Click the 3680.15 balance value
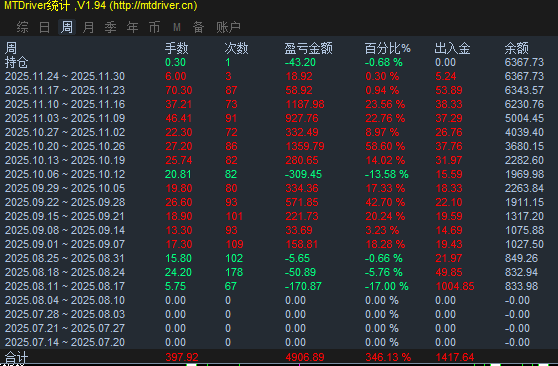The image size is (558, 366). [x=524, y=146]
